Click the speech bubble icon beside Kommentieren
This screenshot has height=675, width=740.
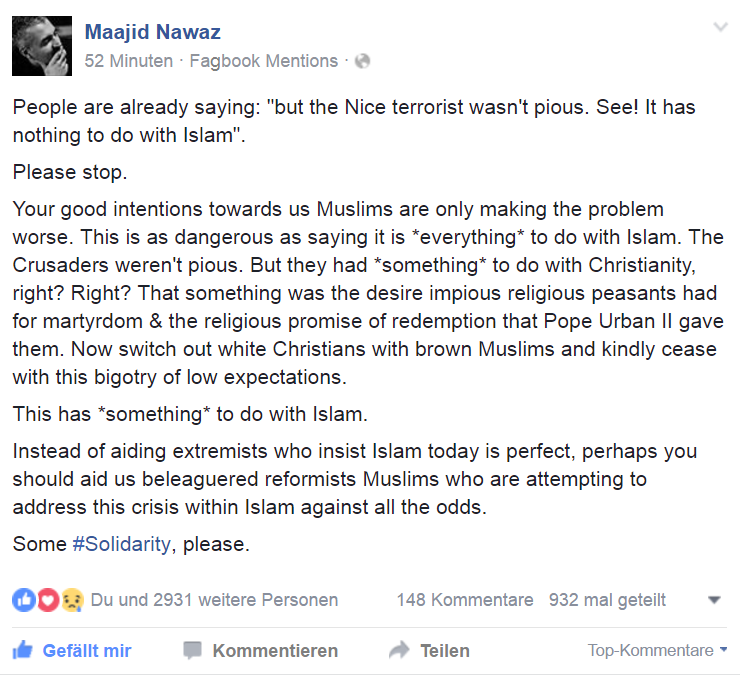click(192, 651)
